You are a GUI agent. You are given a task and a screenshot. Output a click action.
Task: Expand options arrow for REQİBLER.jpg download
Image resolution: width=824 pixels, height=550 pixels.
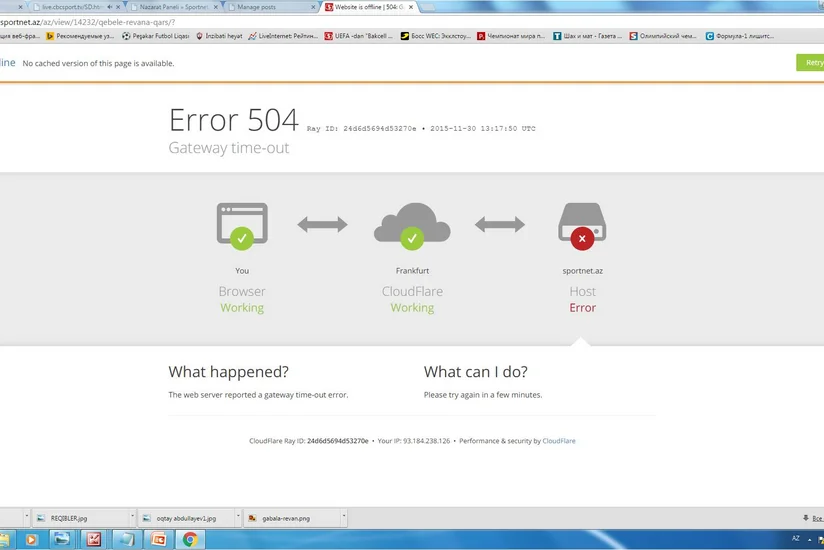132,517
